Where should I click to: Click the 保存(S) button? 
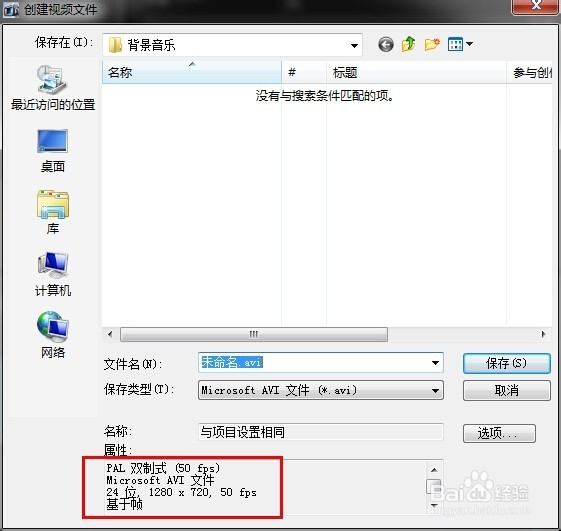pos(506,363)
